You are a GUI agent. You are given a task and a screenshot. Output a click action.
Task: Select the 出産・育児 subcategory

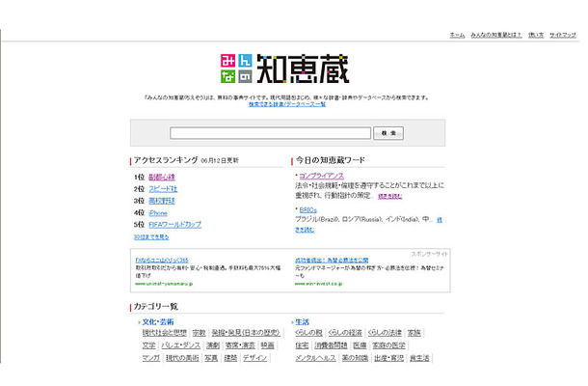click(x=388, y=358)
